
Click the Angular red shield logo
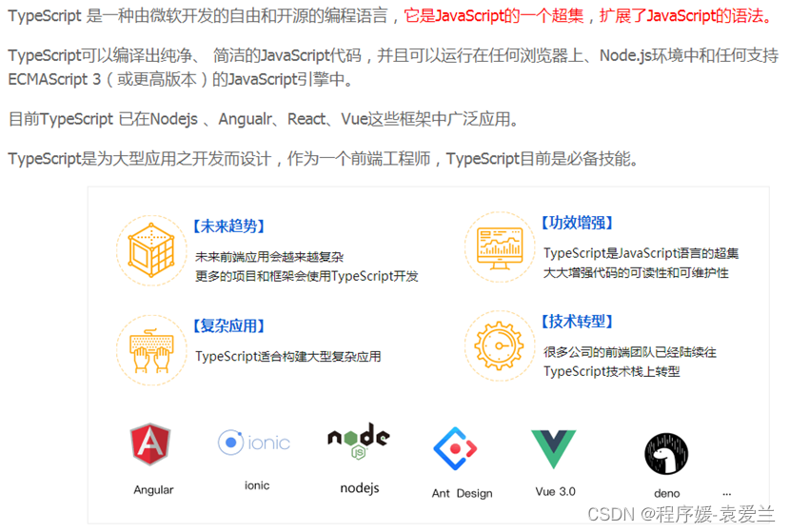pos(150,443)
